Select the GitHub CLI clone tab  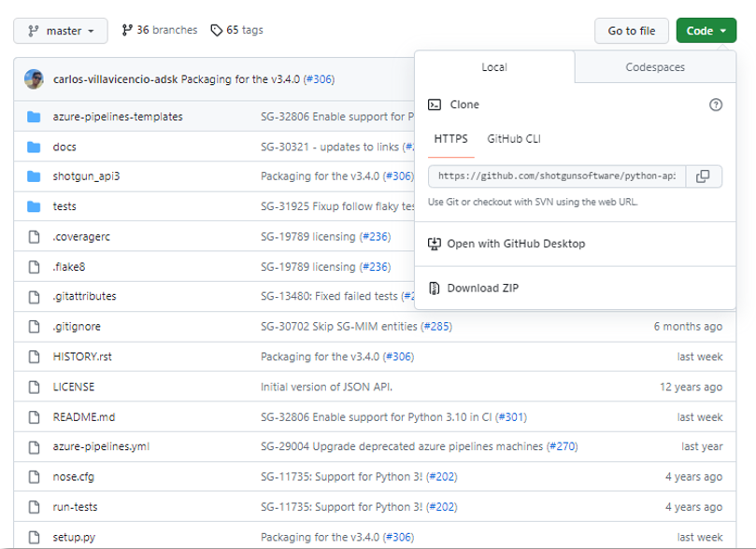pos(513,139)
